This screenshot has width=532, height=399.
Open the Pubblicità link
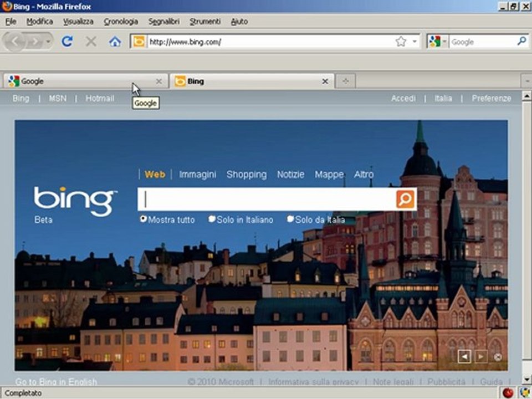tap(446, 382)
